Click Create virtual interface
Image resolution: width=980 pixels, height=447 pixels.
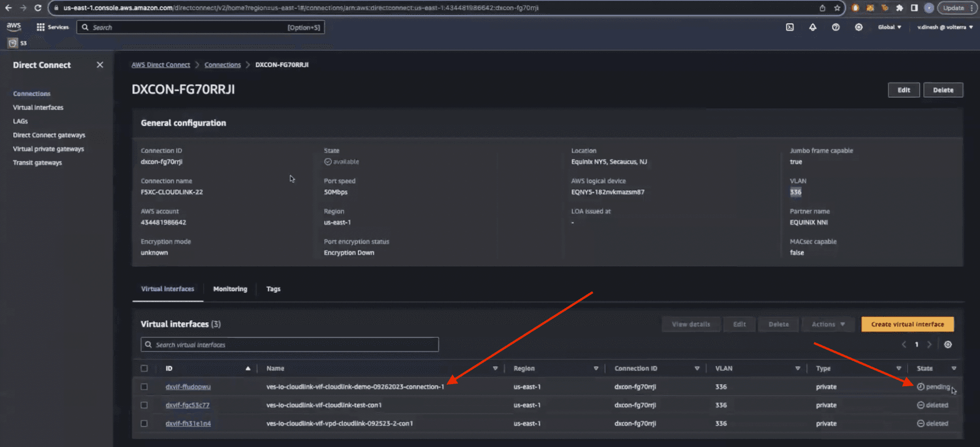click(x=908, y=324)
